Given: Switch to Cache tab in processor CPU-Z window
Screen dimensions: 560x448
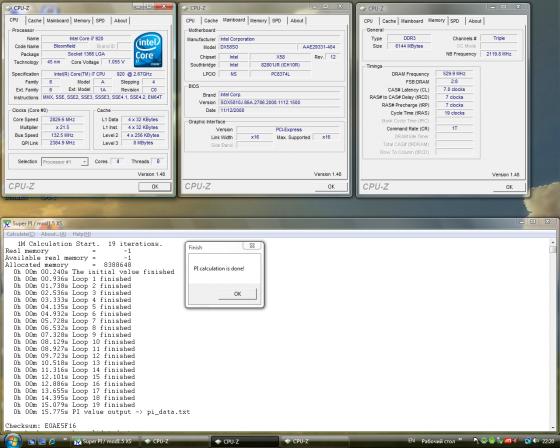Looking at the screenshot, I should tap(34, 21).
